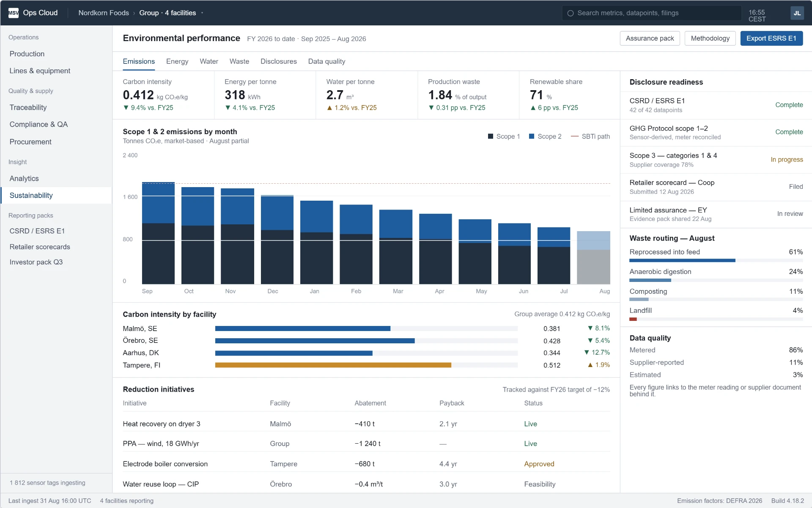The image size is (812, 508).
Task: Click Reprocessed into feed progress bar
Action: pyautogui.click(x=716, y=261)
